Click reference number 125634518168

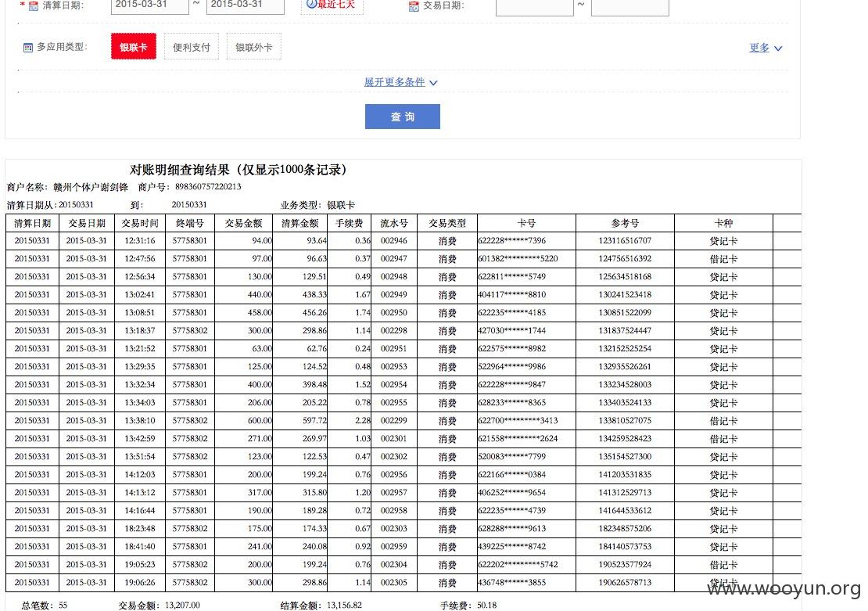625,276
